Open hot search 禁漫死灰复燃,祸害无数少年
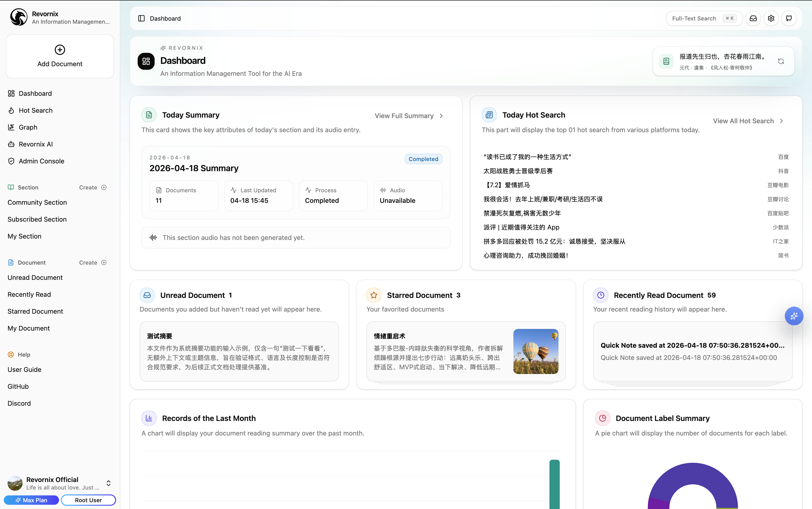 [x=522, y=213]
